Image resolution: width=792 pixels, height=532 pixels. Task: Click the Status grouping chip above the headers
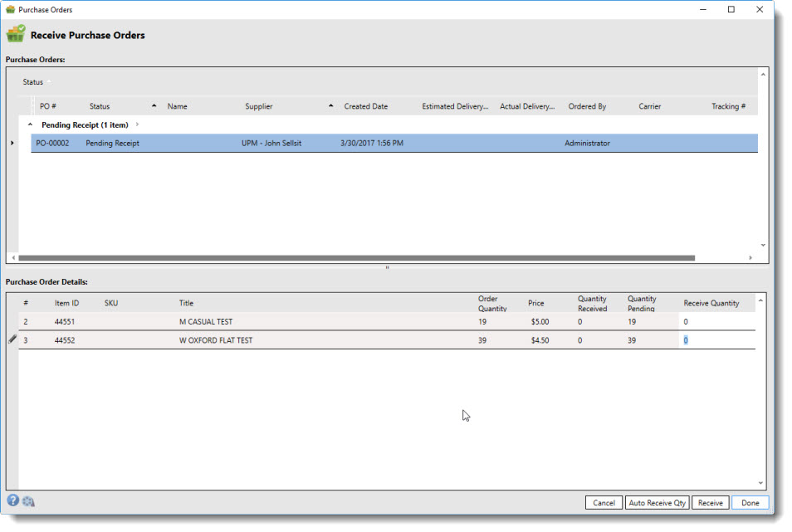tap(33, 82)
